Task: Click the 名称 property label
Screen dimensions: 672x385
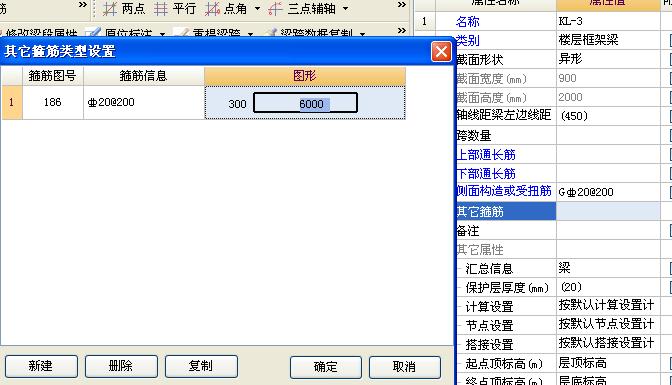Action: pyautogui.click(x=468, y=21)
